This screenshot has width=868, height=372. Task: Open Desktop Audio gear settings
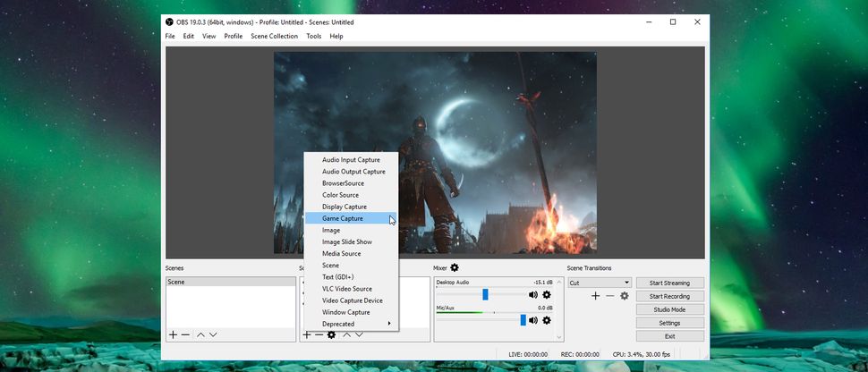click(547, 295)
